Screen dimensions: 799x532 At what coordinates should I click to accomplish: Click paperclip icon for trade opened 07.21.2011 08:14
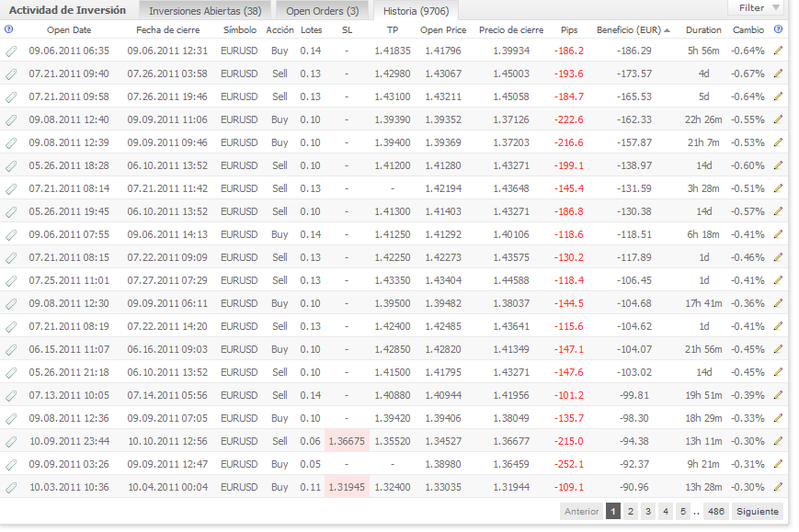pyautogui.click(x=11, y=189)
